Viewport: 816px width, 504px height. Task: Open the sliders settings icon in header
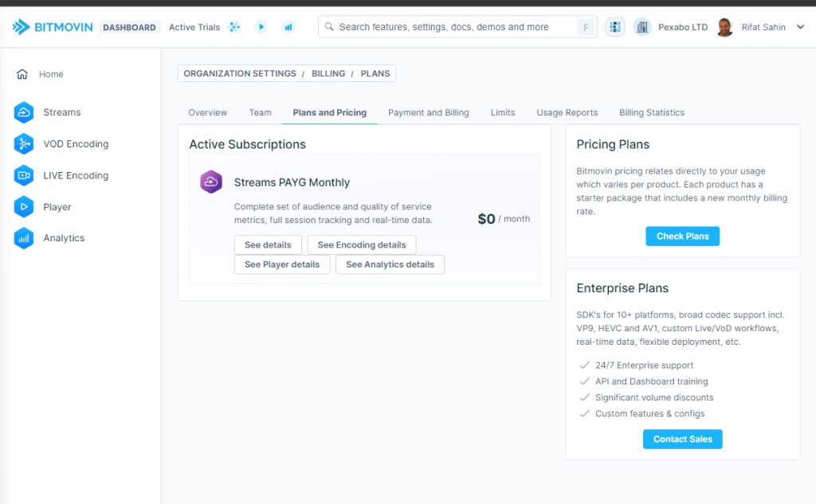pos(615,27)
